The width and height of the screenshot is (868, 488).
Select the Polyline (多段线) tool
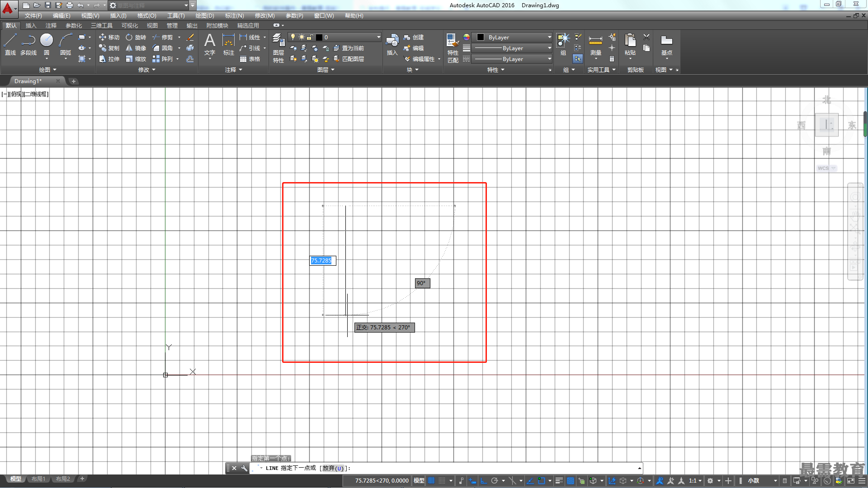pyautogui.click(x=28, y=44)
